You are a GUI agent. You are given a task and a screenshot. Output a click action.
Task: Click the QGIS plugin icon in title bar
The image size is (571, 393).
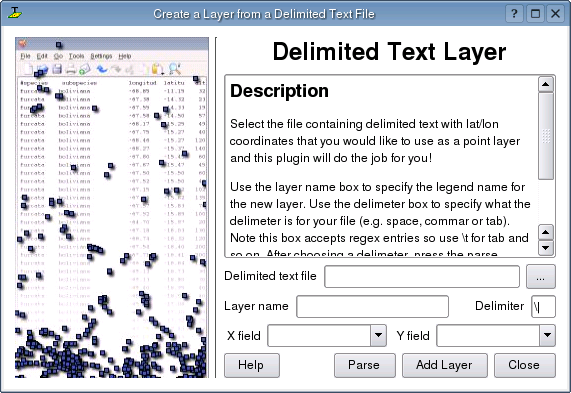tap(15, 13)
